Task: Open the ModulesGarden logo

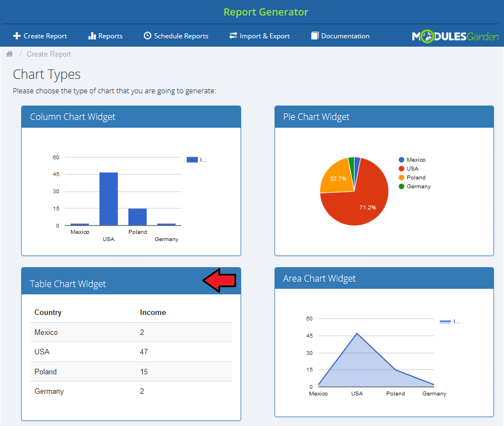Action: pyautogui.click(x=455, y=36)
